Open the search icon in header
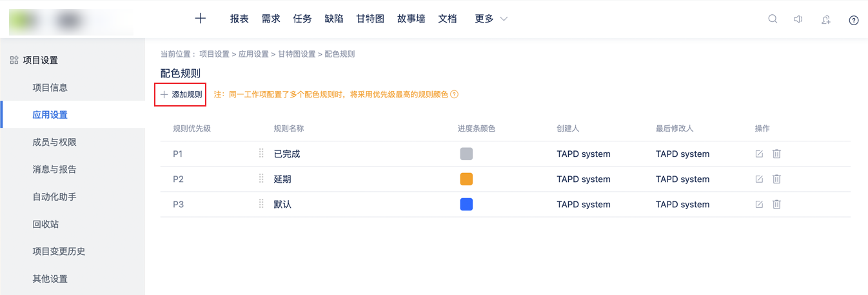The image size is (868, 295). [x=773, y=19]
